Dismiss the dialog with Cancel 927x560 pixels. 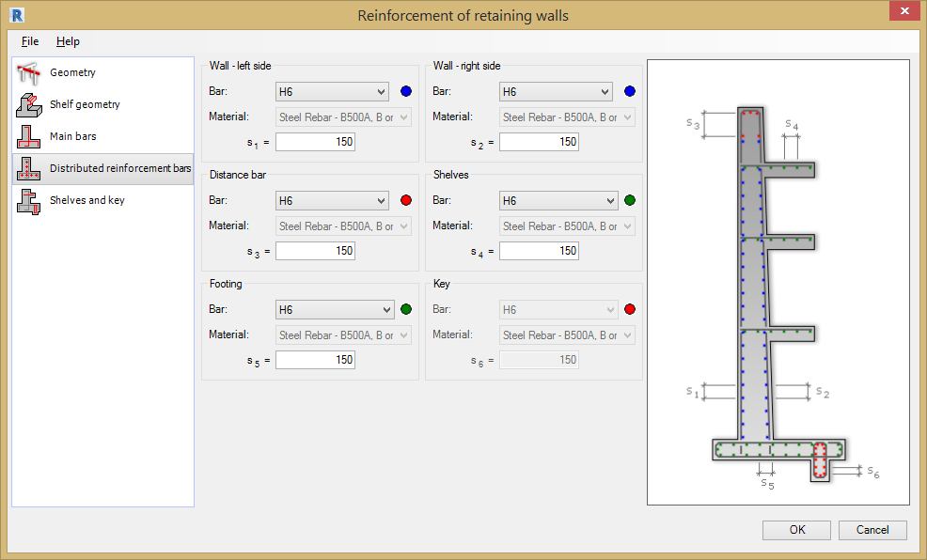(x=872, y=529)
